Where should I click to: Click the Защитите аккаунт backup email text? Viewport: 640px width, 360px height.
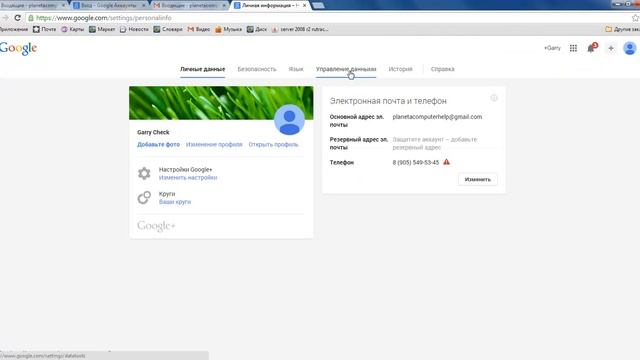435,143
